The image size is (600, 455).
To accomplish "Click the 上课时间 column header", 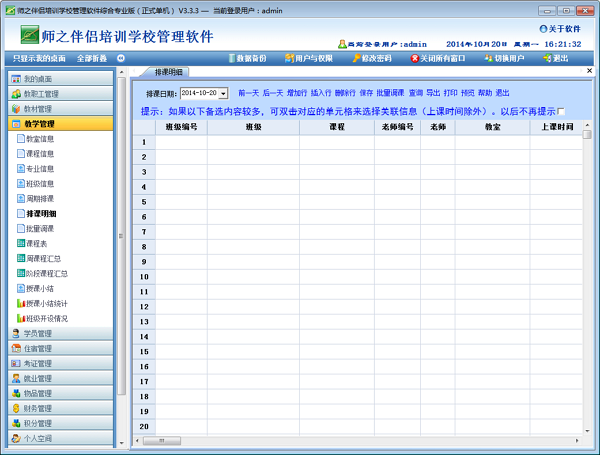I will 556,127.
